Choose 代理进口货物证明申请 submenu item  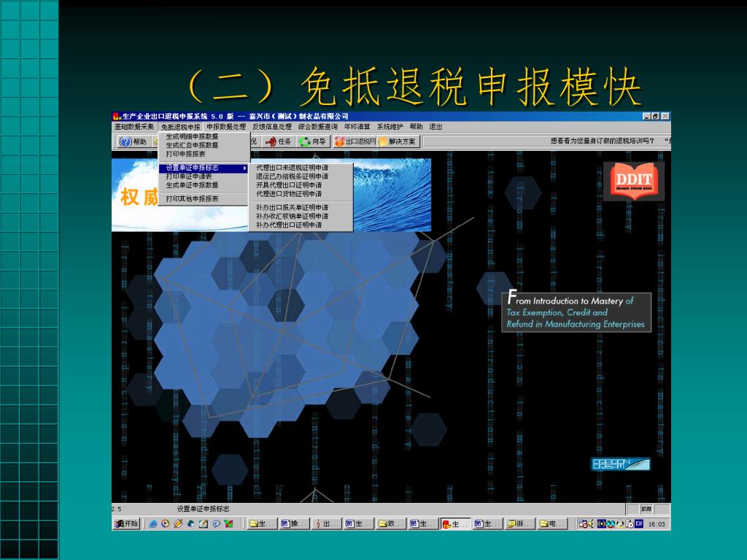301,193
